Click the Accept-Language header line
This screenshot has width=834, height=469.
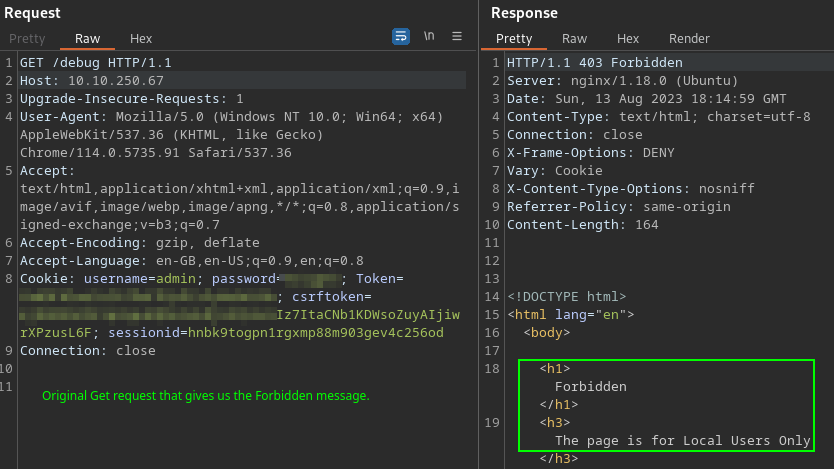click(192, 261)
